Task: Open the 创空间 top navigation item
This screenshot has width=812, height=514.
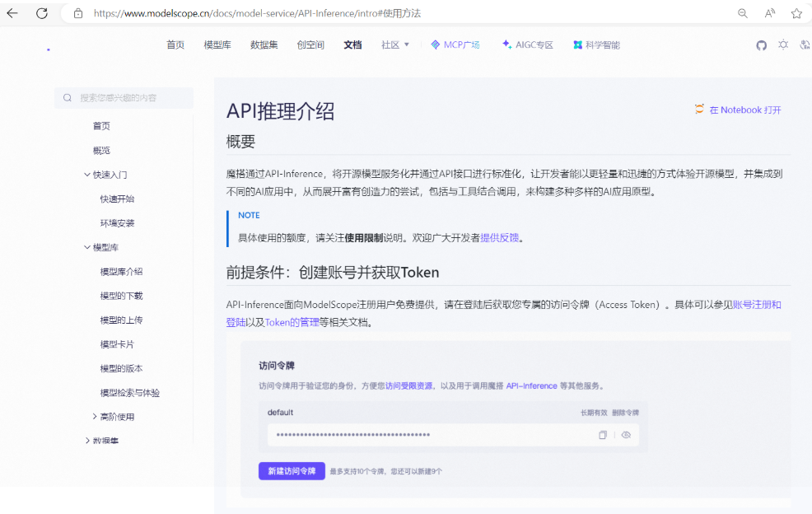Action: [x=310, y=44]
